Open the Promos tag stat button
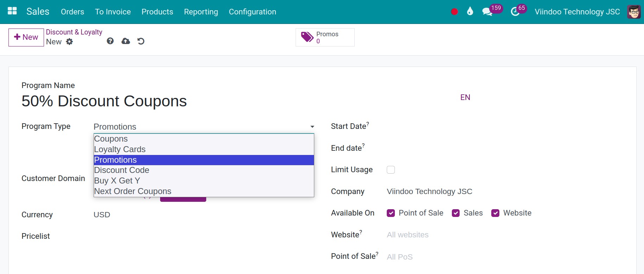 click(x=325, y=37)
